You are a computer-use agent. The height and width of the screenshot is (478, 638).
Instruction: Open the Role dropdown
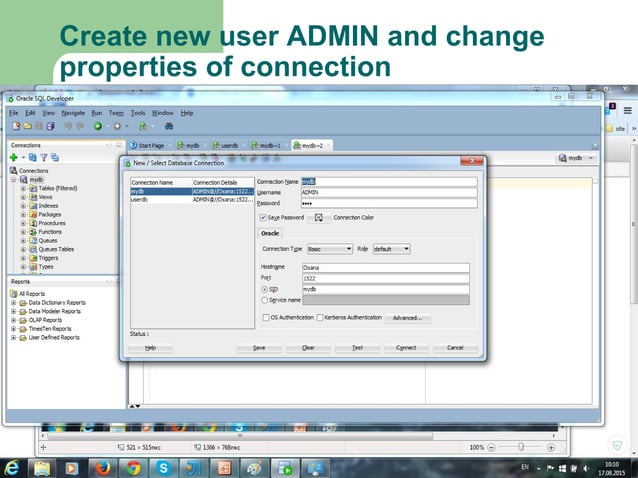point(391,249)
